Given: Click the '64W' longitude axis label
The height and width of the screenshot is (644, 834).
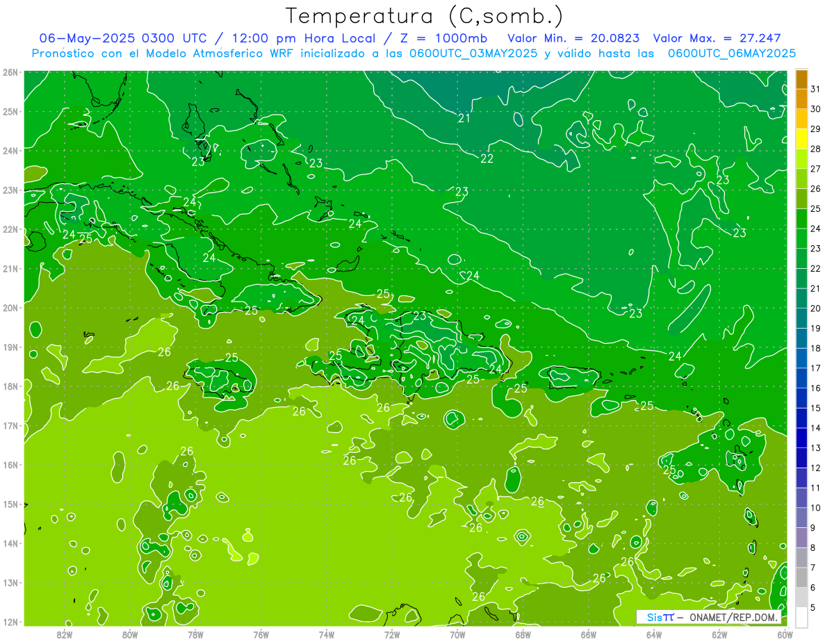Looking at the screenshot, I should click(x=653, y=634).
